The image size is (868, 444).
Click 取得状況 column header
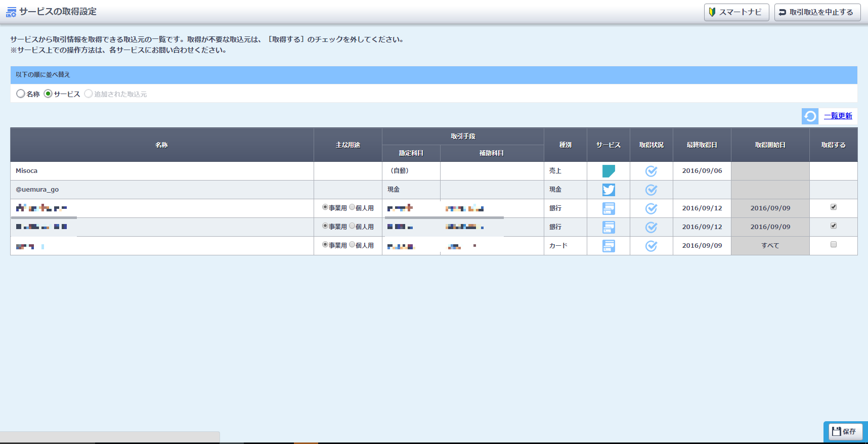[x=652, y=145]
